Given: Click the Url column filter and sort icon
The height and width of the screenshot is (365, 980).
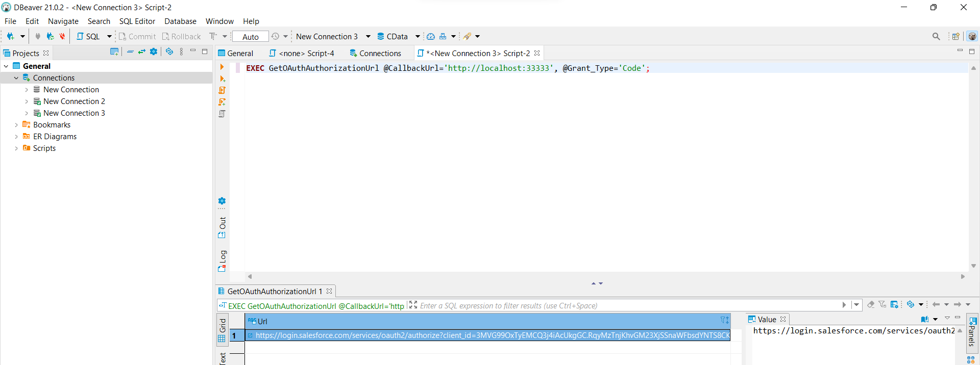Looking at the screenshot, I should [724, 321].
